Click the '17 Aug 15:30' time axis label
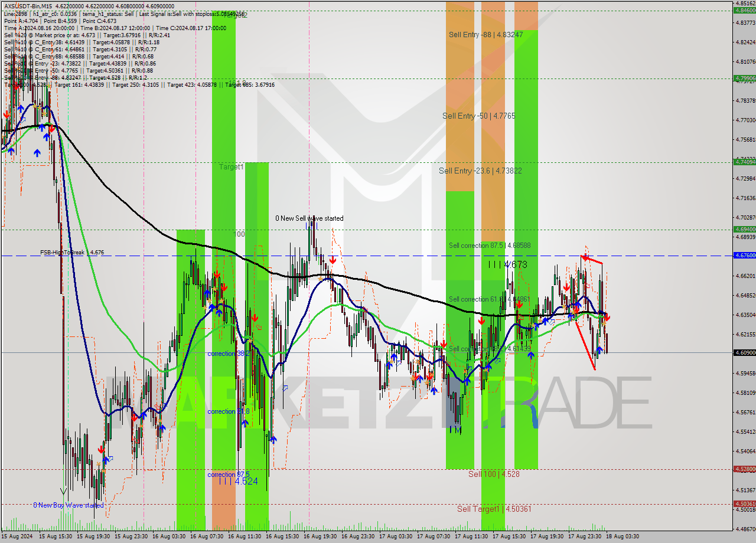 509,537
